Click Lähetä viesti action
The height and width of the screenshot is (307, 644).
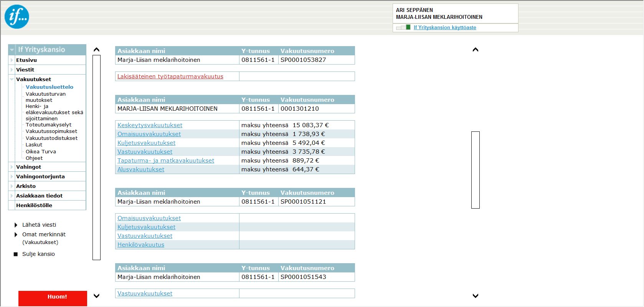tap(39, 225)
